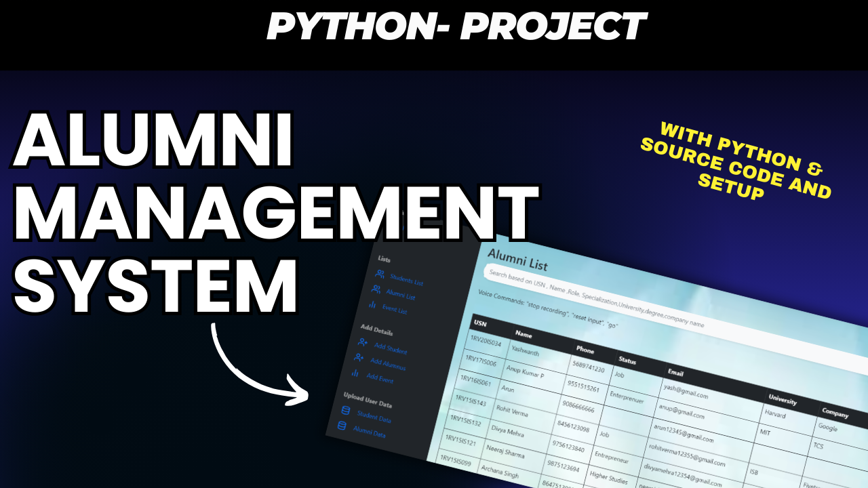
Task: Click the Harvard university cell
Action: click(x=775, y=413)
